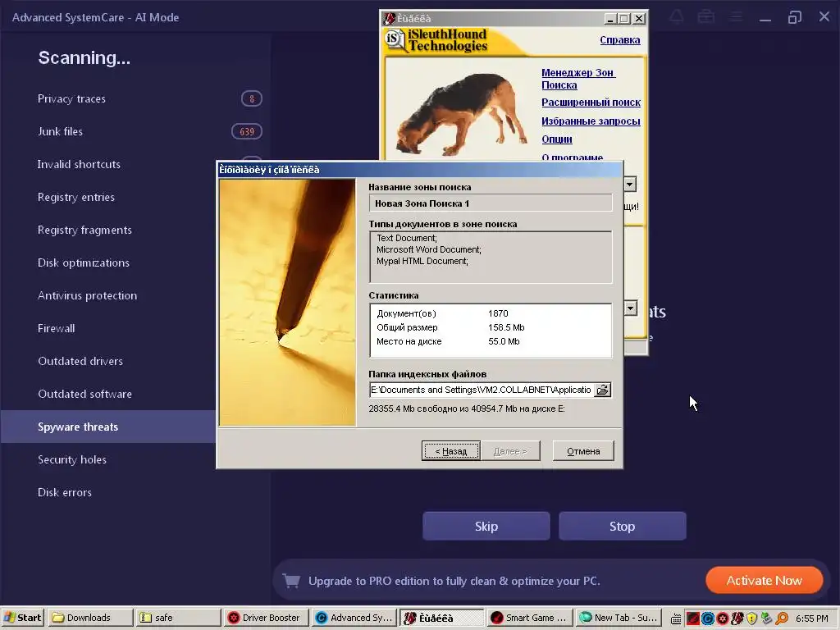Click the Privacy traces count badge 8
The image size is (840, 630).
(251, 98)
